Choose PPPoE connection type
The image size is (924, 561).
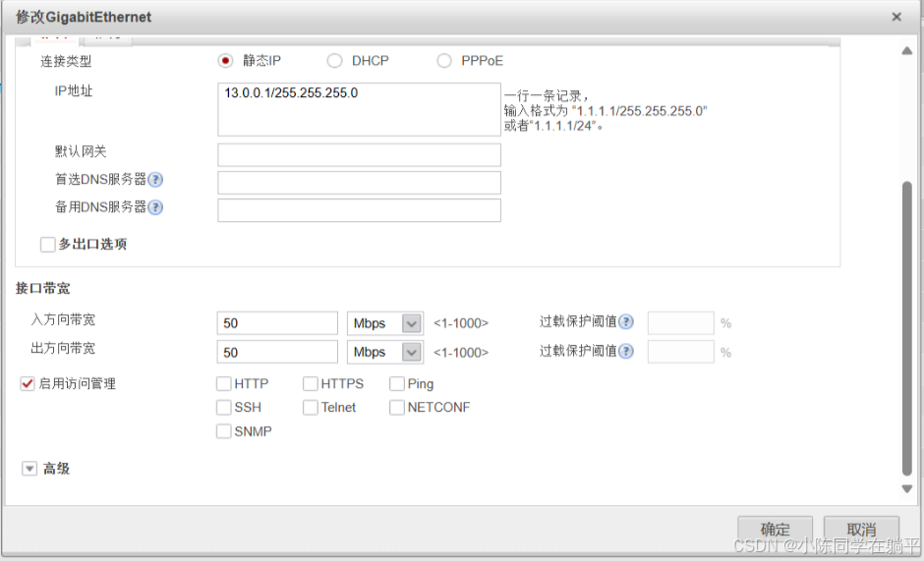[x=444, y=61]
